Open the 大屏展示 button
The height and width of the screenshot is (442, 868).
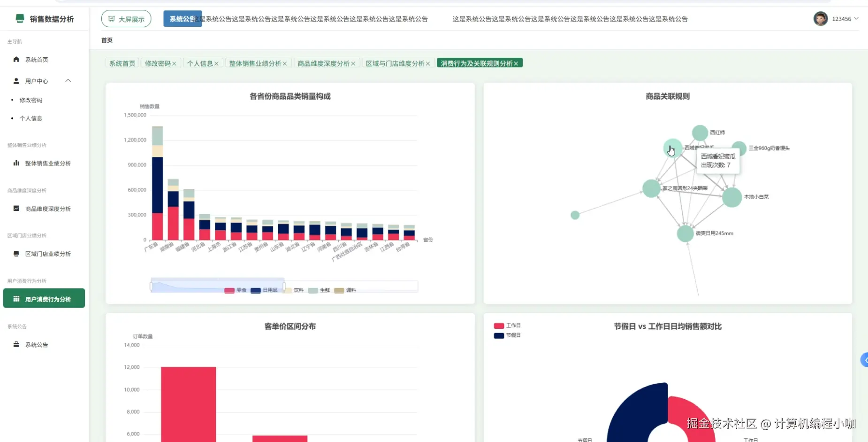(x=126, y=19)
